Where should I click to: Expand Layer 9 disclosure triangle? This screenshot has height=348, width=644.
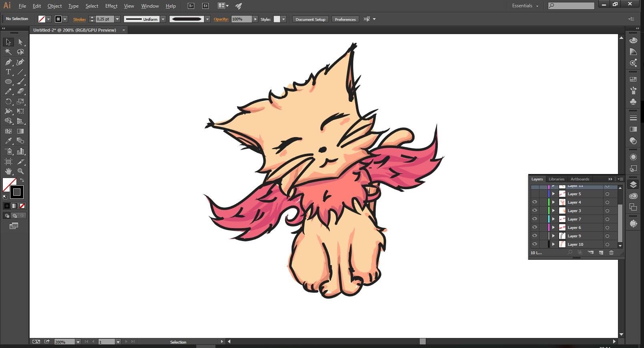553,236
